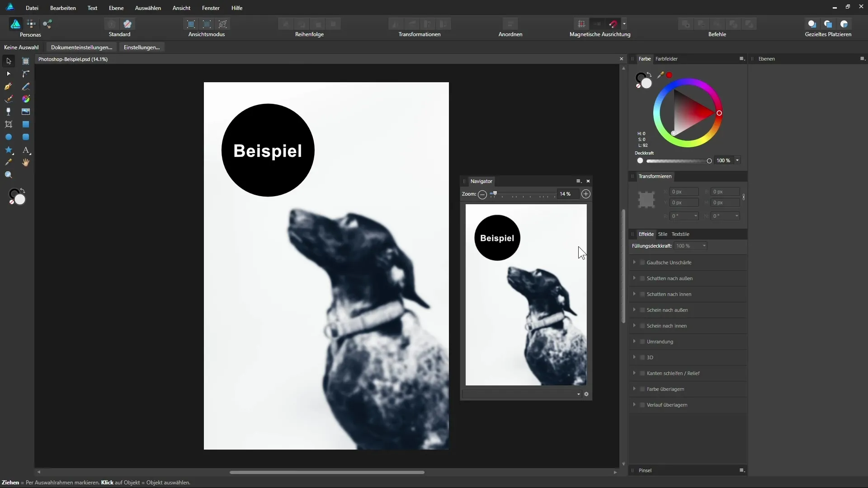This screenshot has height=488, width=868.
Task: Expand the Verlauf überlagern settings triangle
Action: (x=634, y=404)
